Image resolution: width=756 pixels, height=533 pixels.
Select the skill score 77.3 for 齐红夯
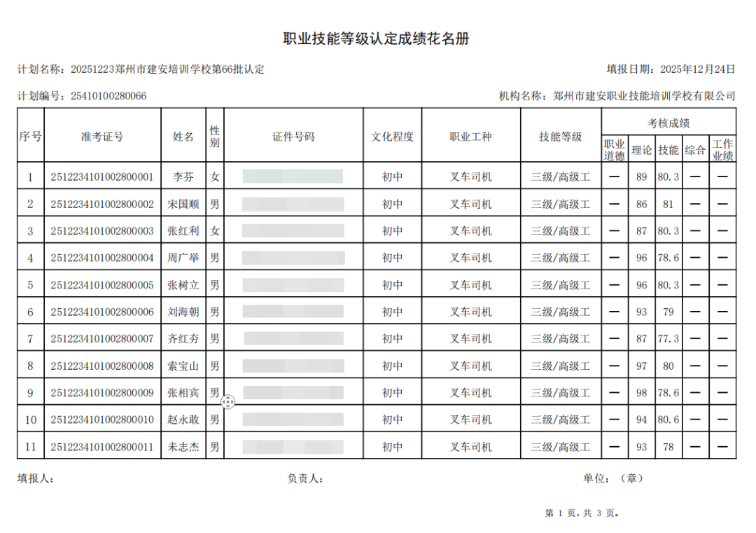coord(668,339)
